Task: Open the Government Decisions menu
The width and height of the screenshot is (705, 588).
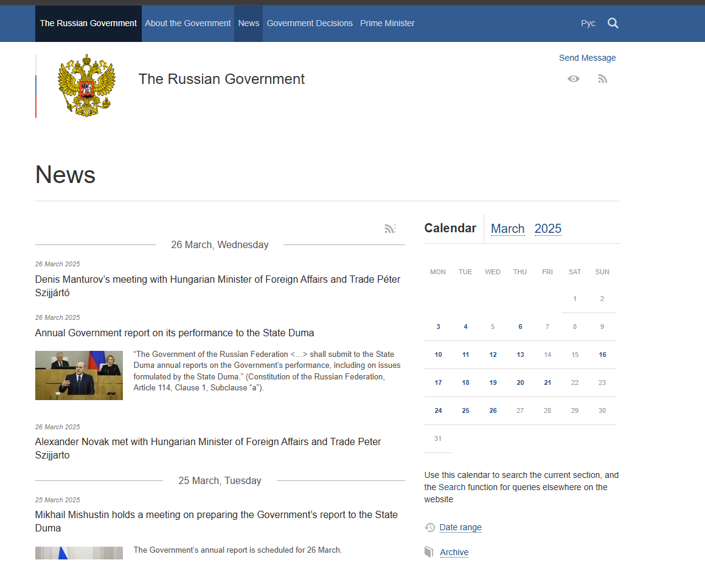Action: coord(310,23)
